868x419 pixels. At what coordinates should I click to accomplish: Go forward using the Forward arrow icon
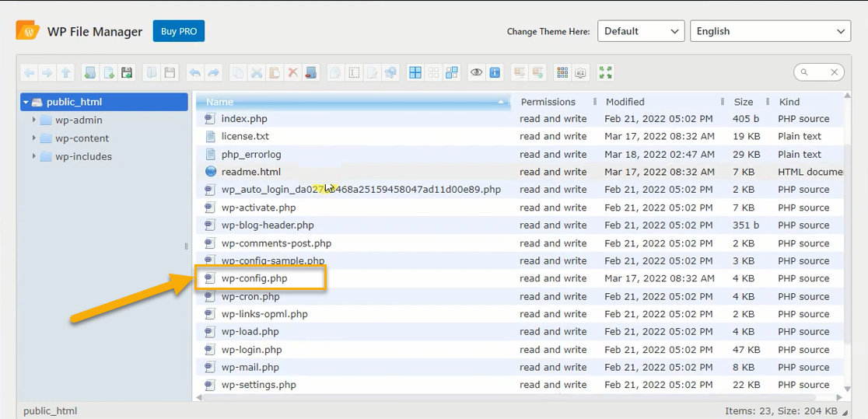click(x=47, y=72)
